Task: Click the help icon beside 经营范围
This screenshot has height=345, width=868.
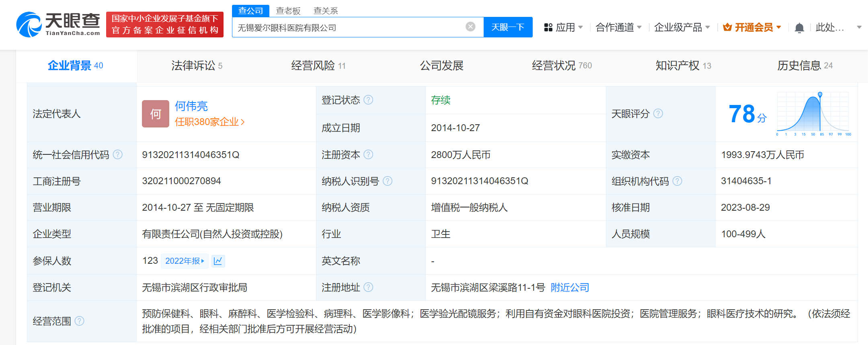Action: (x=80, y=321)
